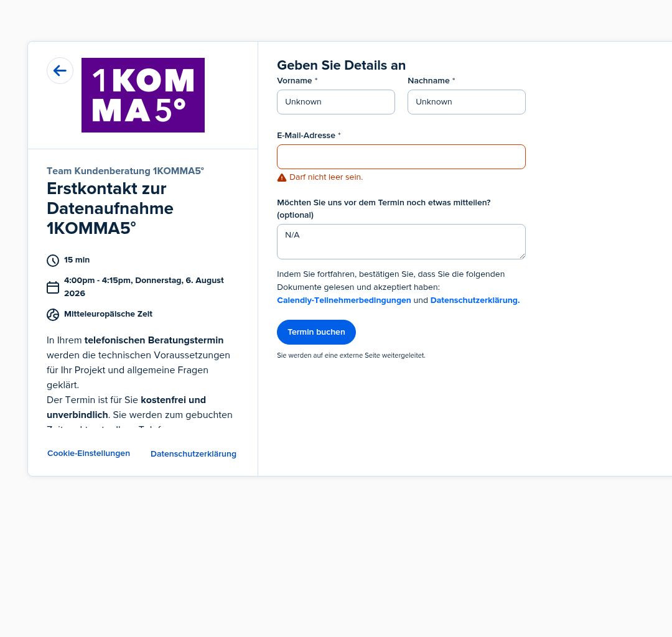Click the optional message textarea containing N/A
The image size is (672, 637).
(401, 241)
